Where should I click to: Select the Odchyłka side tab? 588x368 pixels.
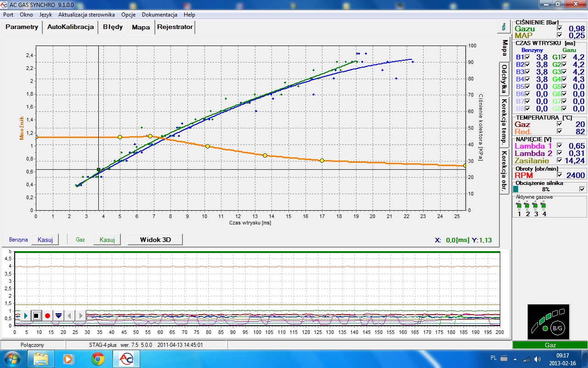504,79
